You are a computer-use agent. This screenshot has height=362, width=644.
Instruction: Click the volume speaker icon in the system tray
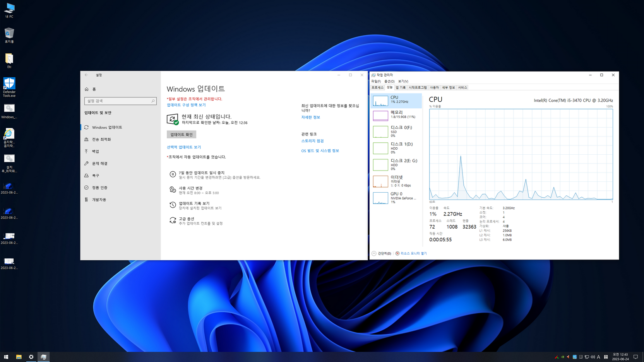point(593,357)
